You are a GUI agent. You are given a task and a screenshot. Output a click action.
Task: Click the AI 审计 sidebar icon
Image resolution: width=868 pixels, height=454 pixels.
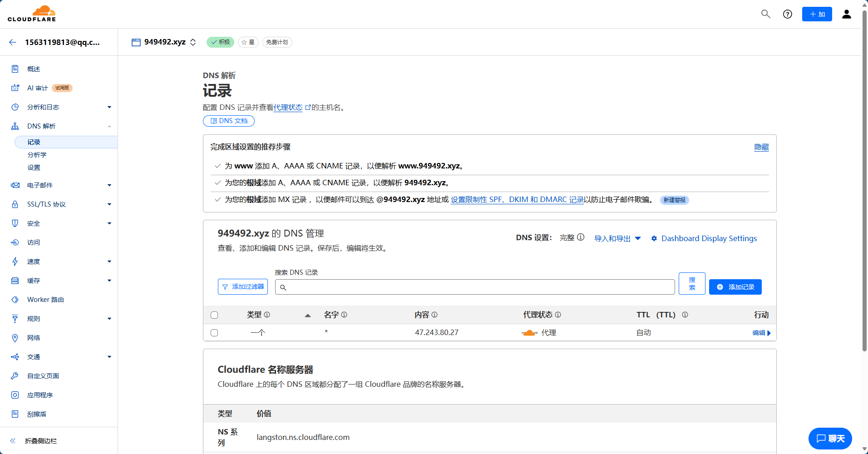(x=15, y=88)
